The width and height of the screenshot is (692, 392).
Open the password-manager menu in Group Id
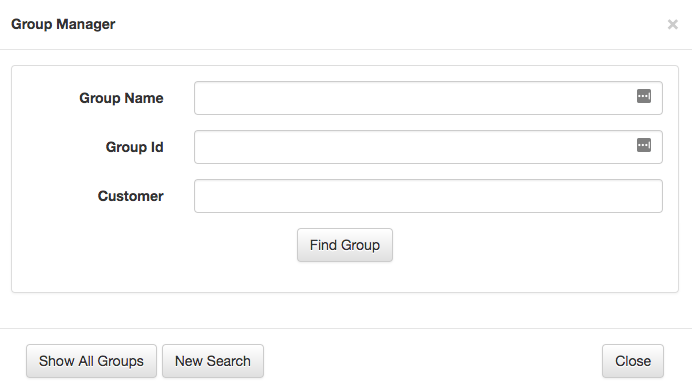pyautogui.click(x=644, y=145)
